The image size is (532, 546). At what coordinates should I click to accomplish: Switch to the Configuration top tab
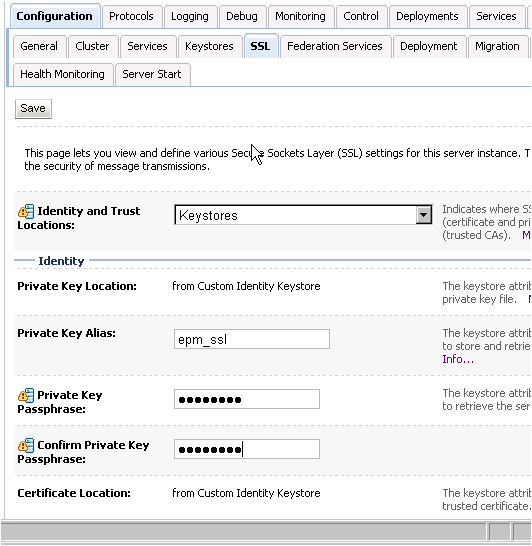(x=55, y=16)
